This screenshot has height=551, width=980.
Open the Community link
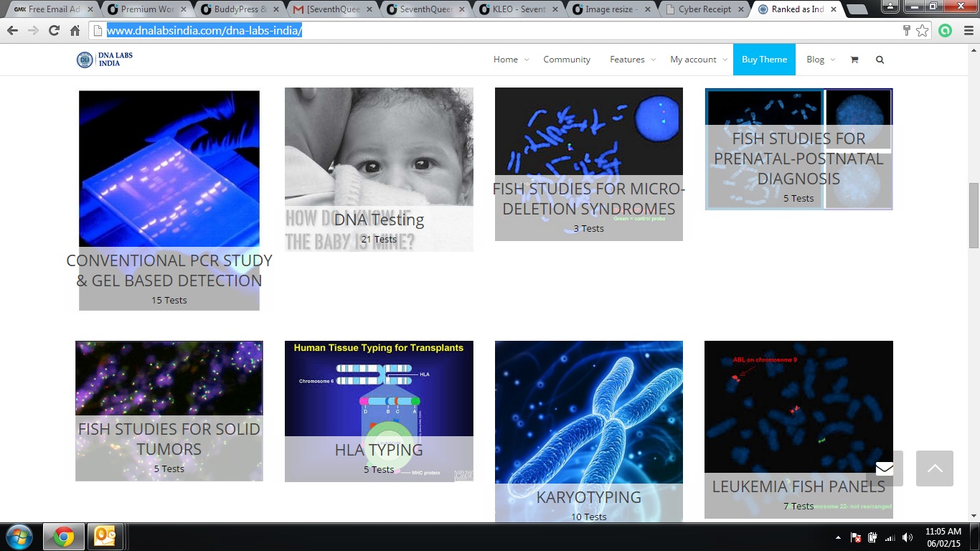[x=567, y=60]
